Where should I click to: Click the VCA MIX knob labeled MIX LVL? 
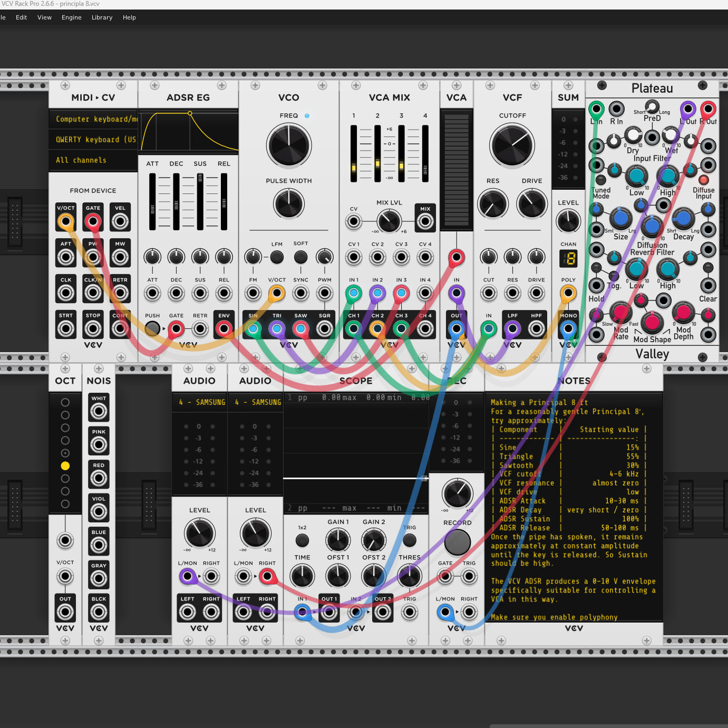[389, 221]
